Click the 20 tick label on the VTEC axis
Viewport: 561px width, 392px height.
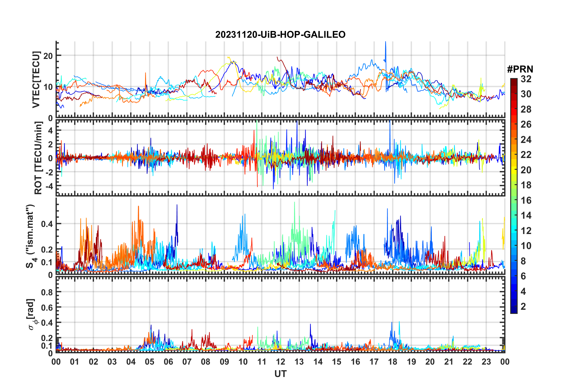click(x=48, y=55)
